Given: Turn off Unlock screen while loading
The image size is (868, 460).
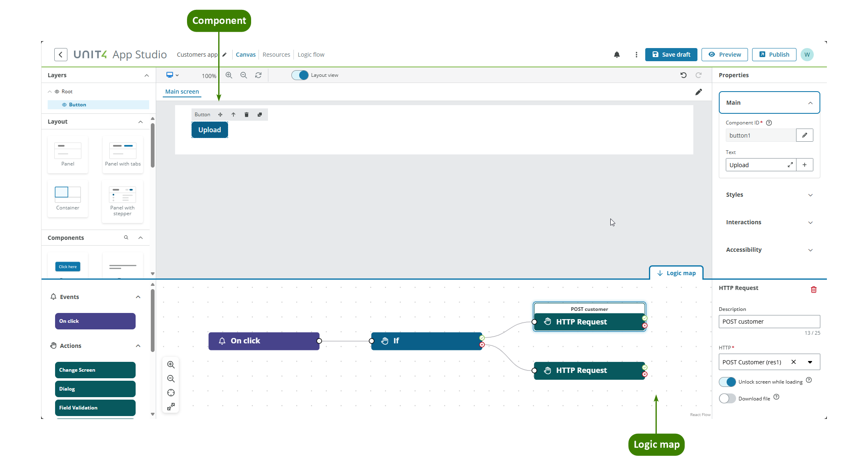Looking at the screenshot, I should click(x=727, y=382).
